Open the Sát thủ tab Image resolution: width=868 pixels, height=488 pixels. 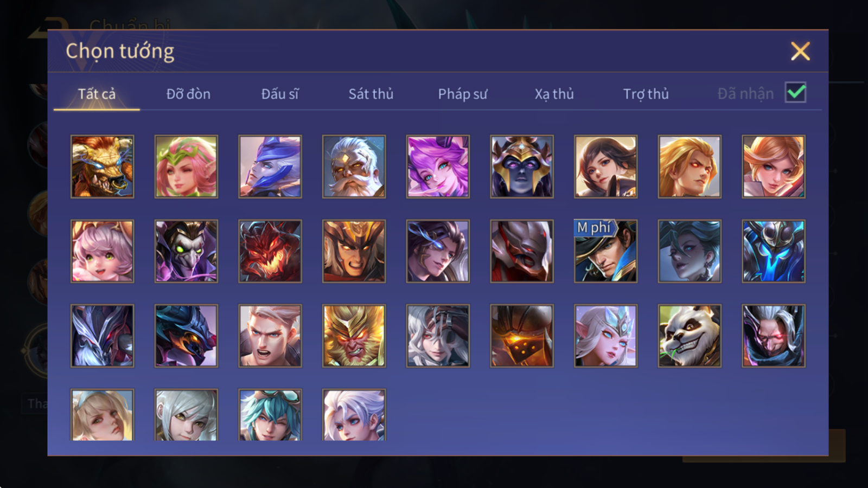click(x=371, y=94)
